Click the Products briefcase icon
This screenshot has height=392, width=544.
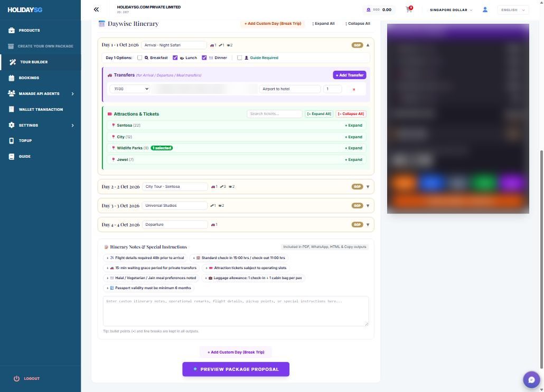12,30
